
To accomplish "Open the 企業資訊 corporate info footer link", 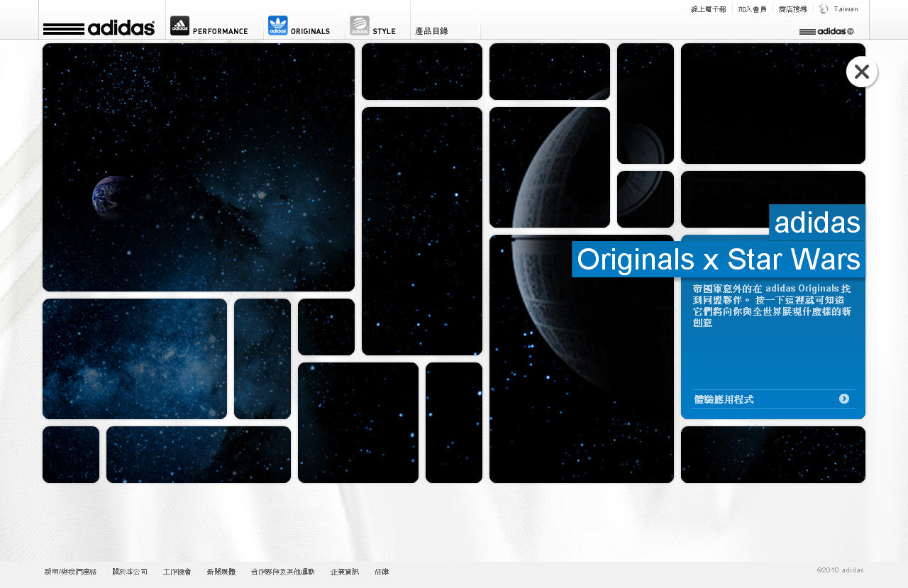I will click(344, 572).
